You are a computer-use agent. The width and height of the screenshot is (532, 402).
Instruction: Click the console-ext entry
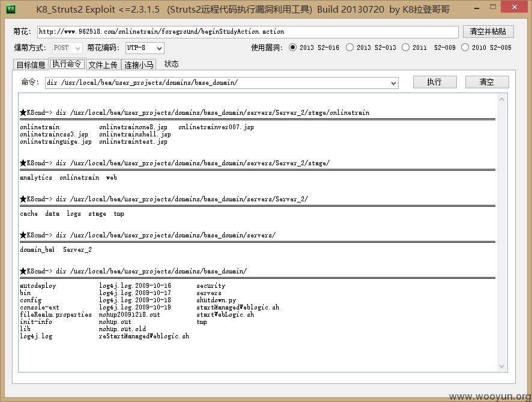tap(40, 308)
